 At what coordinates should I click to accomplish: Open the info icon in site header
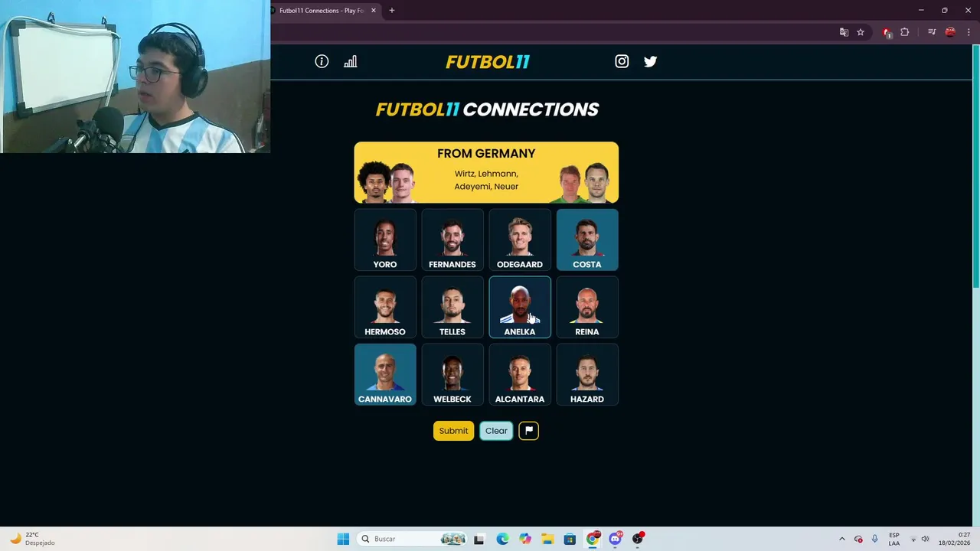point(322,61)
